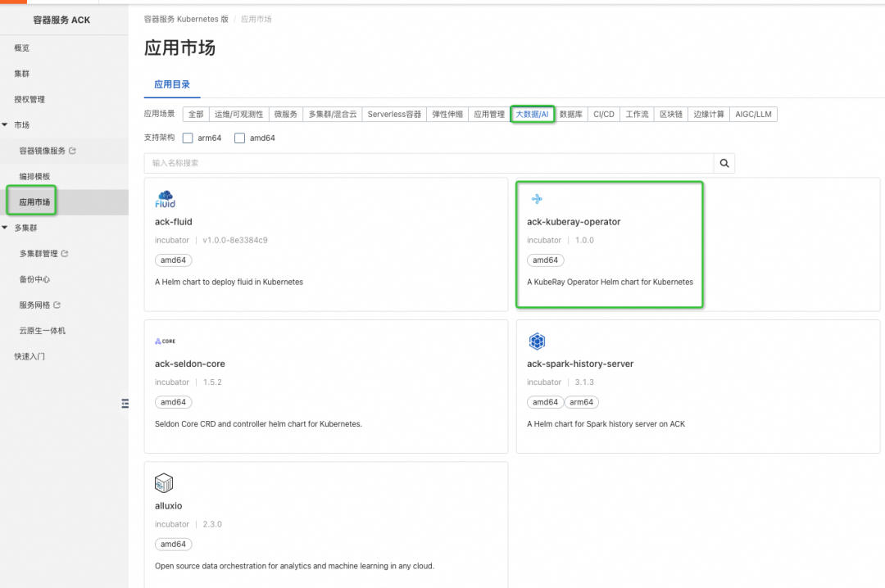
Task: Select the Serverless容器 scenario filter
Action: coord(394,114)
